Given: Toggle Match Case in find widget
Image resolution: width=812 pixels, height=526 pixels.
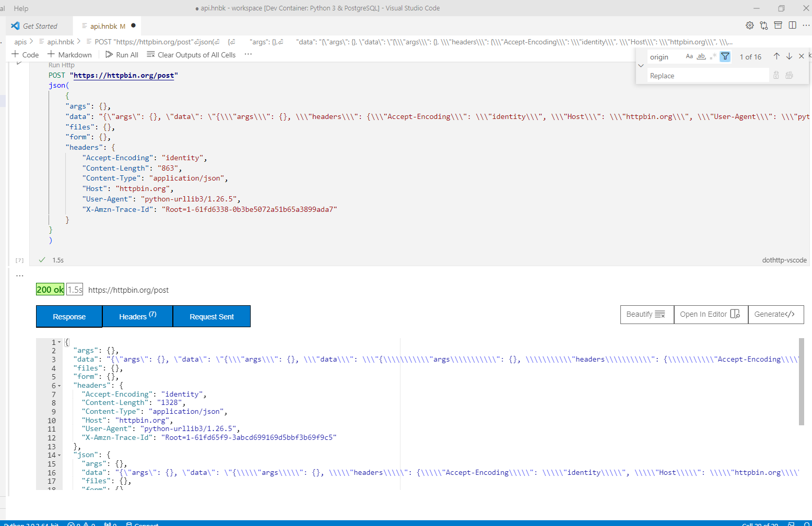Looking at the screenshot, I should 689,56.
